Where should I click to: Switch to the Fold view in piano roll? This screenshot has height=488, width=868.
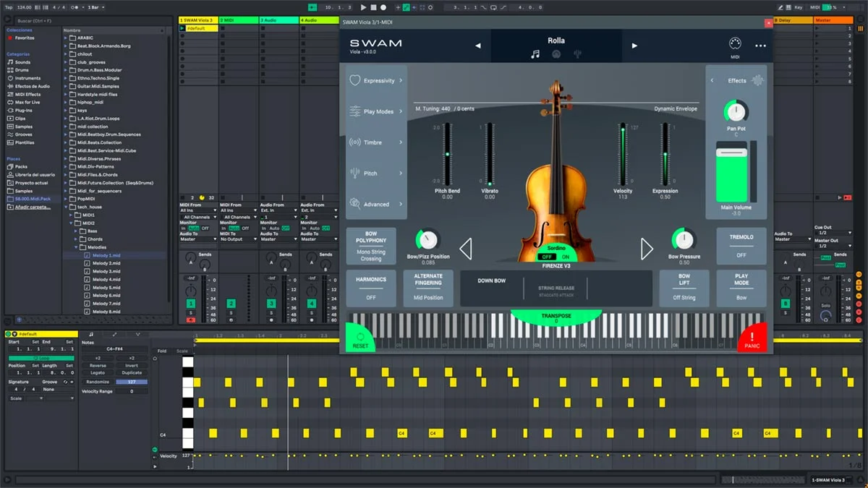click(162, 351)
